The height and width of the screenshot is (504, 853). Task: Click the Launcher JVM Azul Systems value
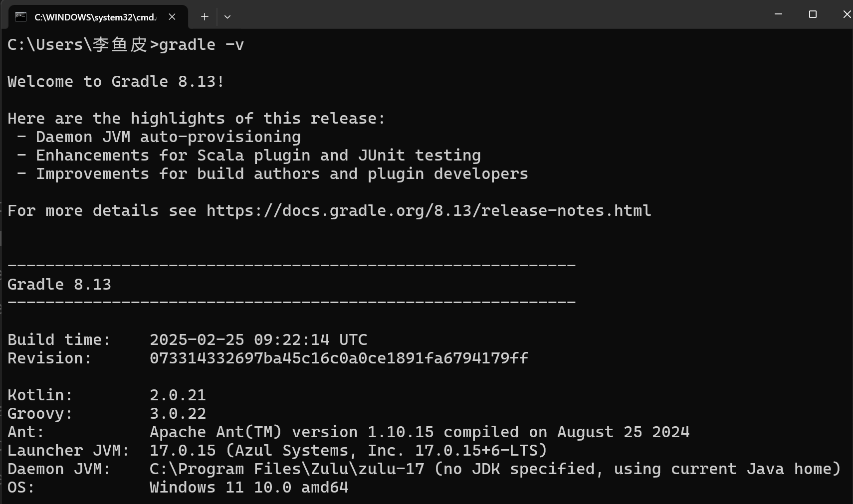click(348, 451)
